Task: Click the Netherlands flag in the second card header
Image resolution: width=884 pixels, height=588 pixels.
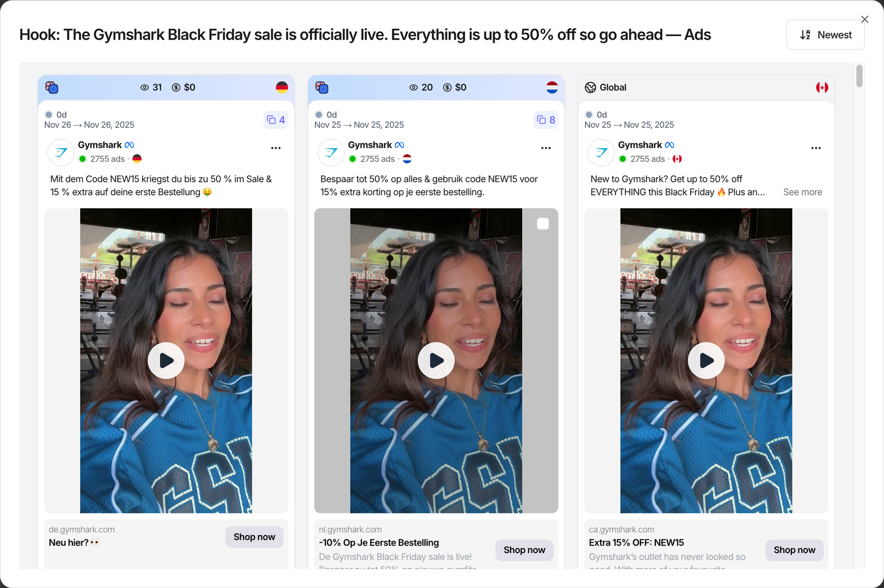Action: [552, 87]
